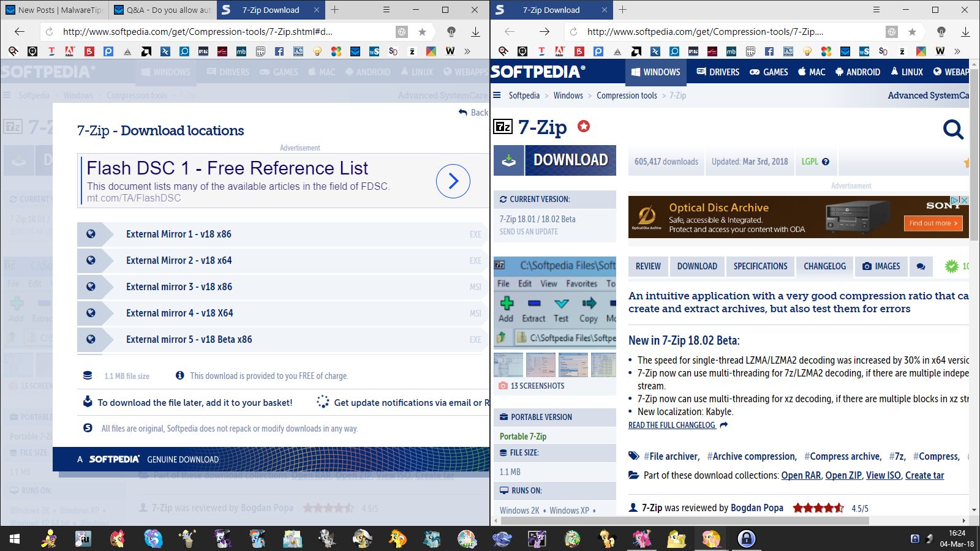Open the LINUX section in the right window
Image resolution: width=980 pixels, height=551 pixels.
[x=907, y=72]
